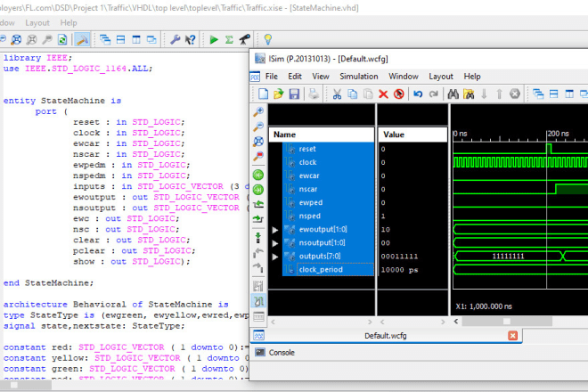Click the light bulb tips icon
Screen dimensions: 588x392
[x=268, y=39]
